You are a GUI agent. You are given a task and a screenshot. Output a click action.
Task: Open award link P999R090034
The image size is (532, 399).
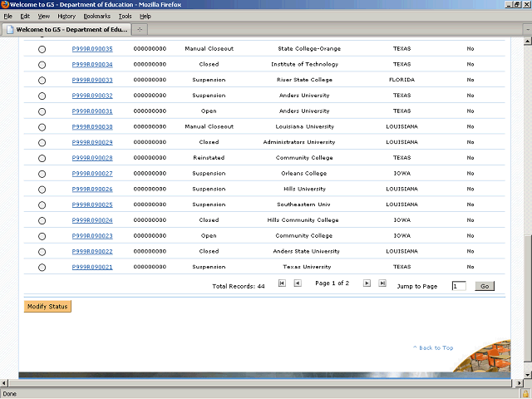[x=92, y=65]
